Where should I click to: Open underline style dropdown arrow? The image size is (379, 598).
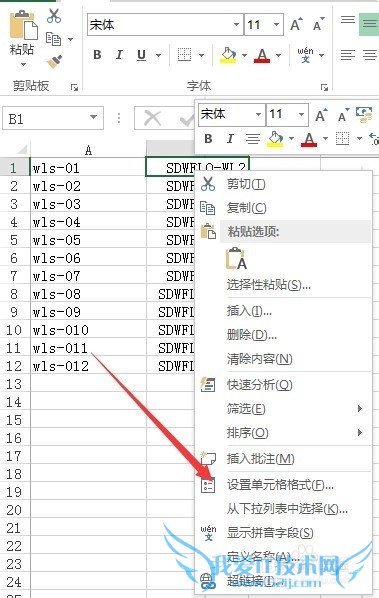pos(158,56)
